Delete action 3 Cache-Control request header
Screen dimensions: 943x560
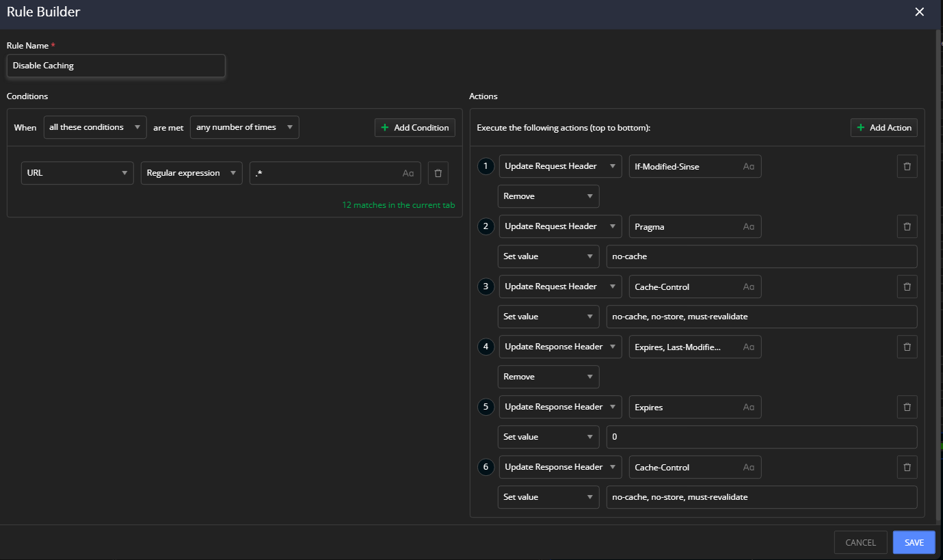tap(907, 286)
